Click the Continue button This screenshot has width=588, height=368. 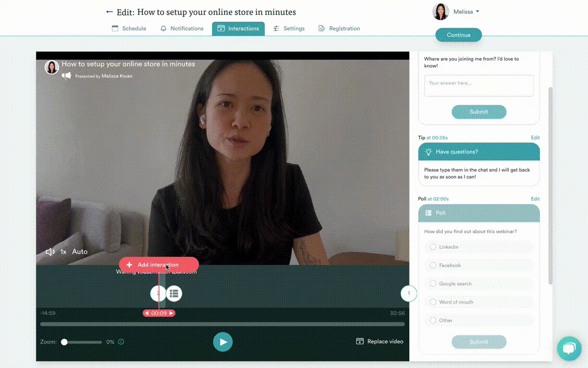tap(458, 35)
